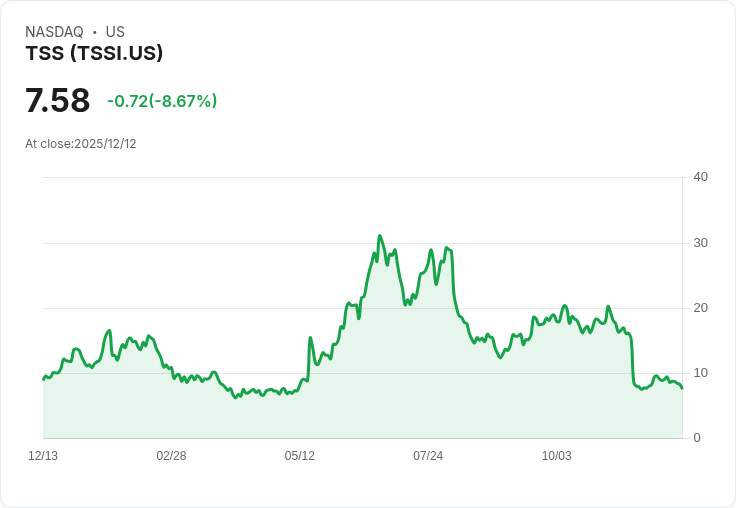Click the At close:2025/12/12 timestamp
The image size is (736, 508).
81,144
